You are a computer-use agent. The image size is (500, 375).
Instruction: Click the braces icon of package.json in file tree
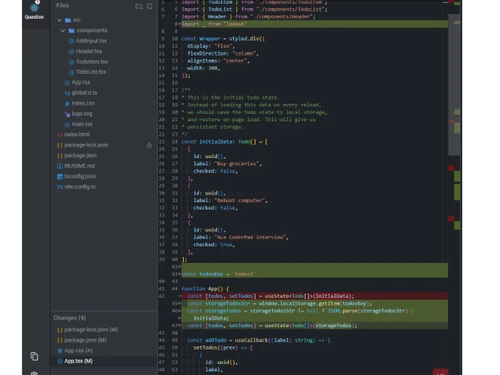(60, 156)
